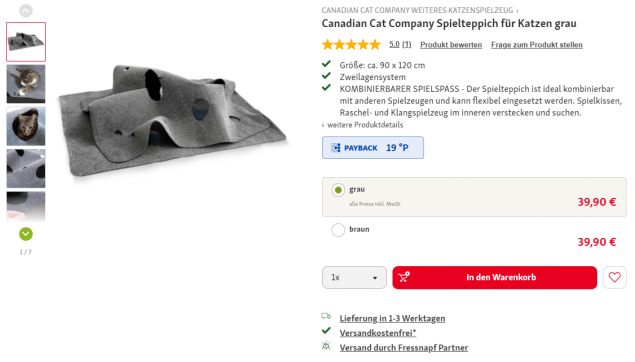This screenshot has width=635, height=362.
Task: Click the green down arrow below thumbnails
Action: 26,234
